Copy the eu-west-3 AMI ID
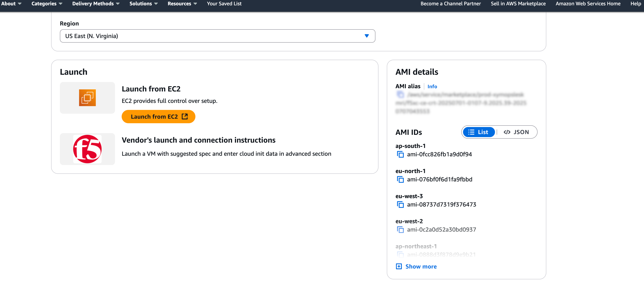The image size is (644, 286). (401, 204)
